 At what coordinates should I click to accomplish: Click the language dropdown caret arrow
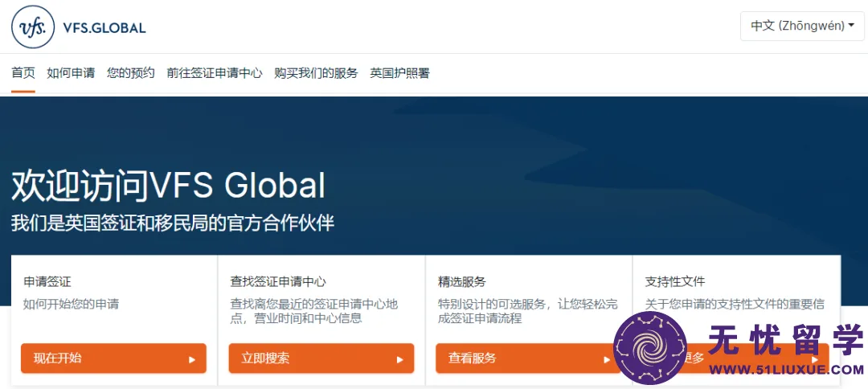point(851,26)
